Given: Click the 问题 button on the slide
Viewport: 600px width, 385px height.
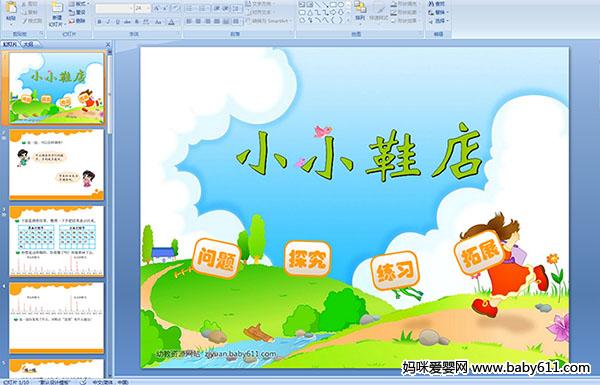Looking at the screenshot, I should (x=217, y=258).
